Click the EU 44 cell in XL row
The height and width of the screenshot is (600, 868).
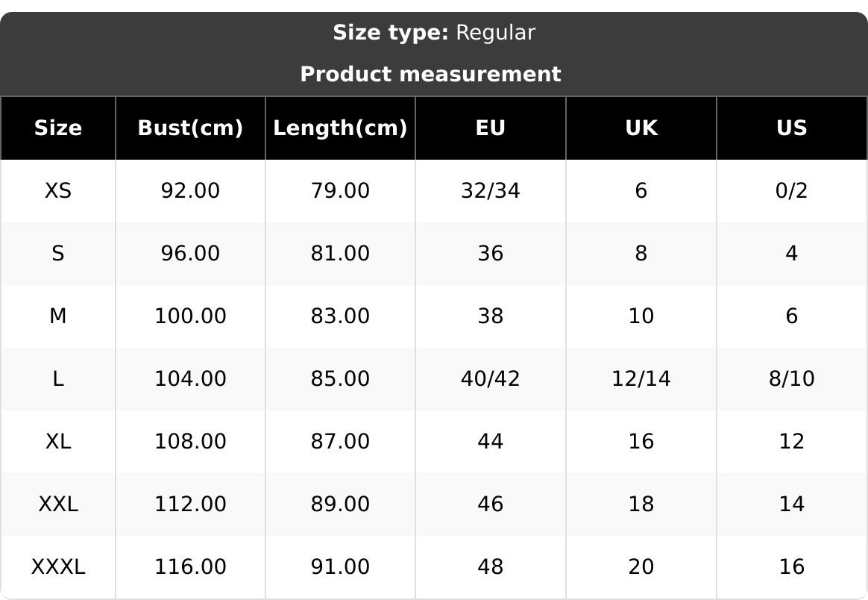tap(491, 442)
